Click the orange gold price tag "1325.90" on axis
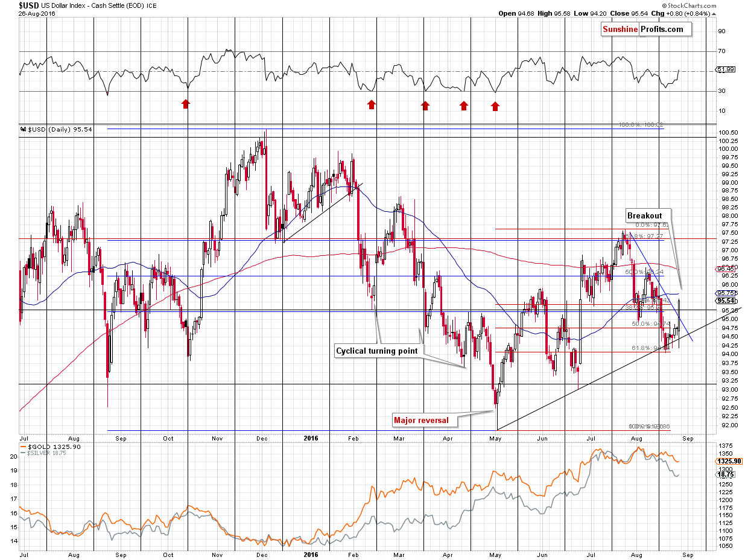The height and width of the screenshot is (560, 748). click(728, 461)
